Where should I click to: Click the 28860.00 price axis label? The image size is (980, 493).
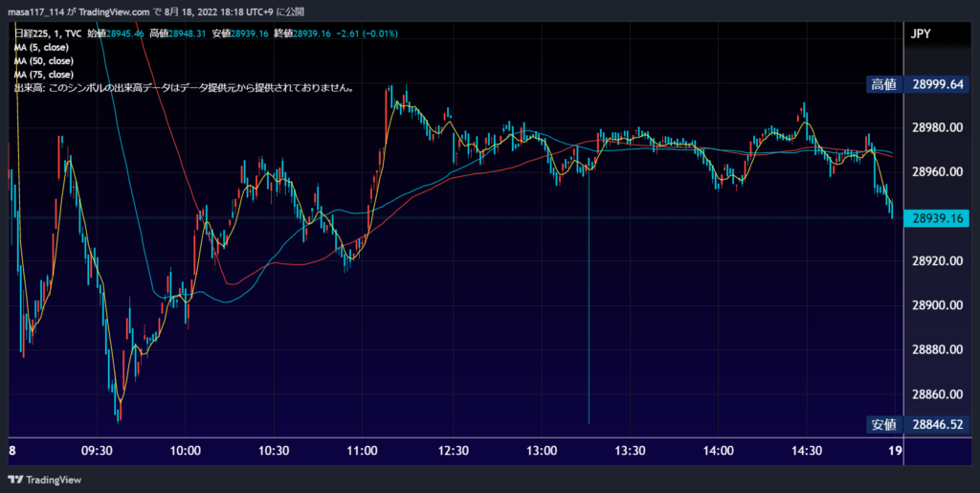937,393
